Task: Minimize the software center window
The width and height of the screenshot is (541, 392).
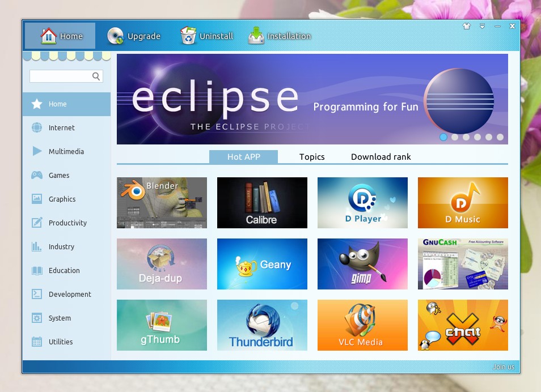Action: [x=497, y=26]
